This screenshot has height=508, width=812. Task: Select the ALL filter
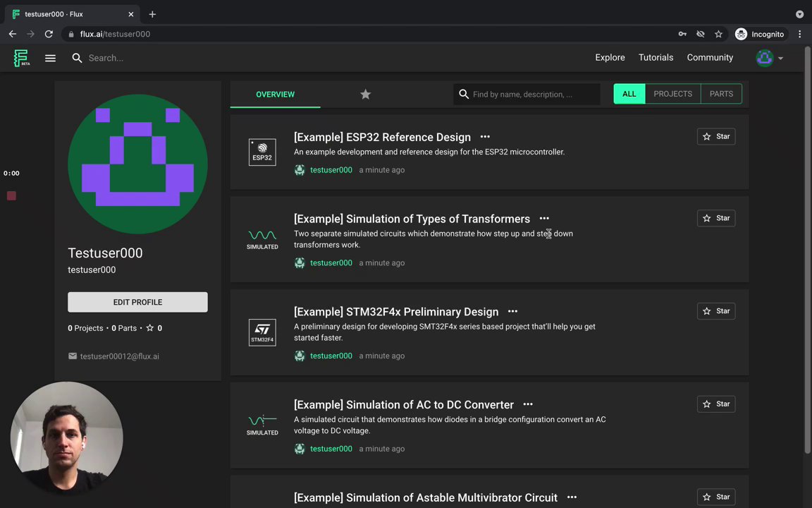tap(629, 94)
